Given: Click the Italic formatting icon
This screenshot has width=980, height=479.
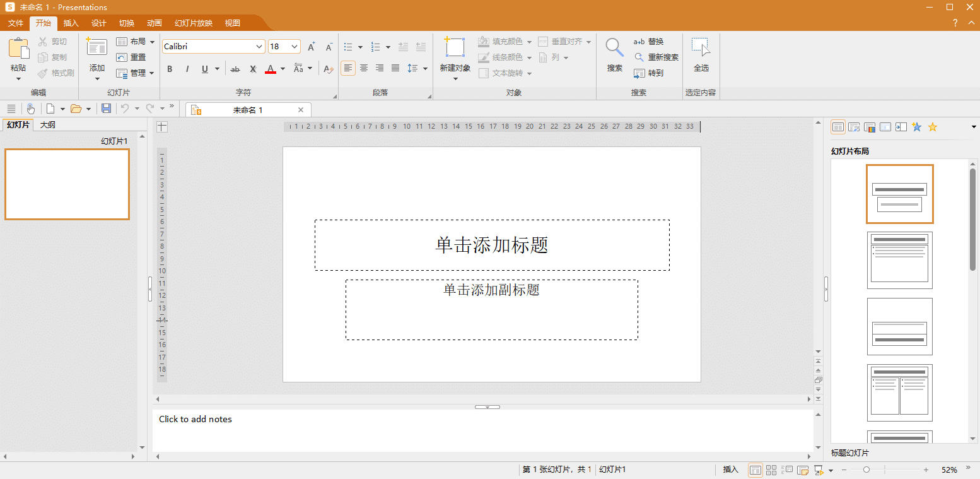Looking at the screenshot, I should point(187,69).
